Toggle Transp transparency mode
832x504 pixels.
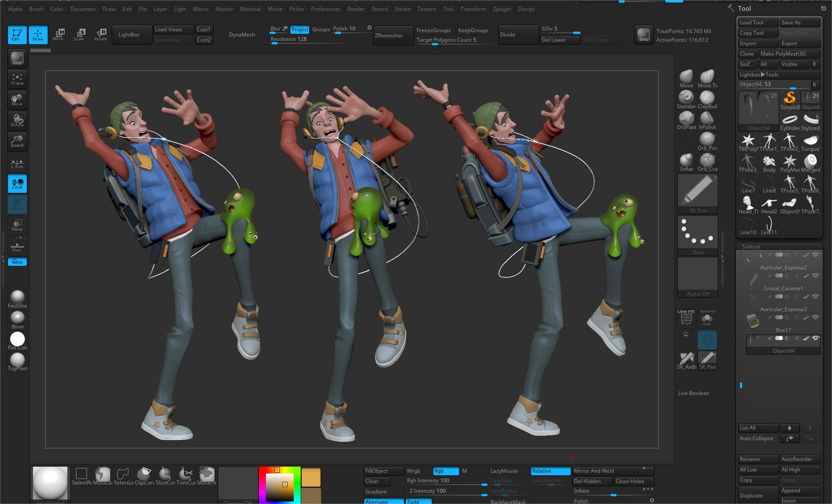pos(17,225)
